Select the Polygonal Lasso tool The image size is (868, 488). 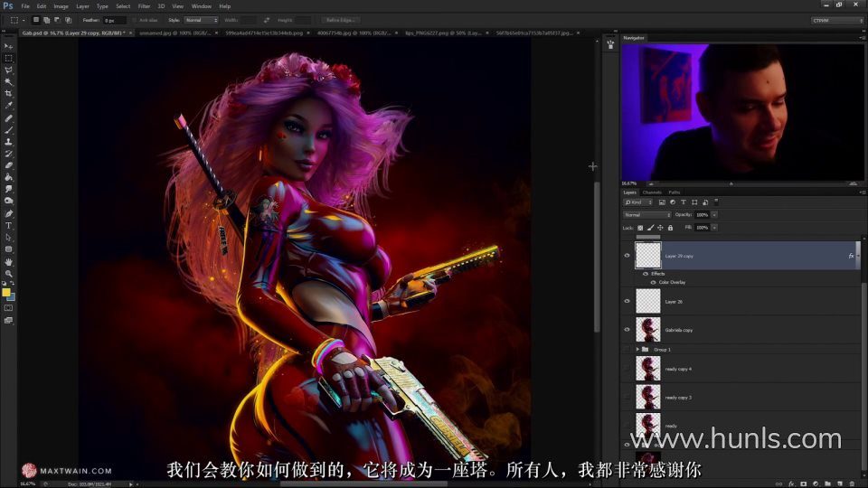coord(8,70)
